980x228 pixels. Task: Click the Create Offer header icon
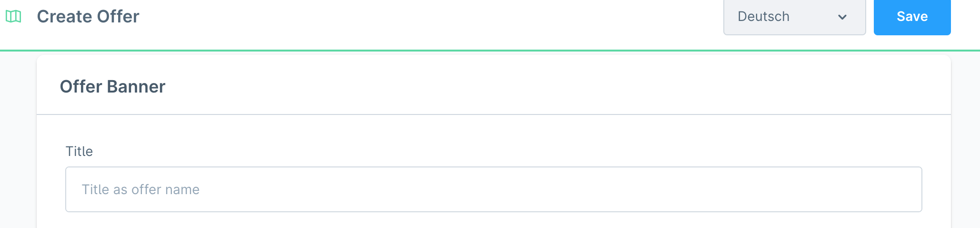tap(13, 17)
